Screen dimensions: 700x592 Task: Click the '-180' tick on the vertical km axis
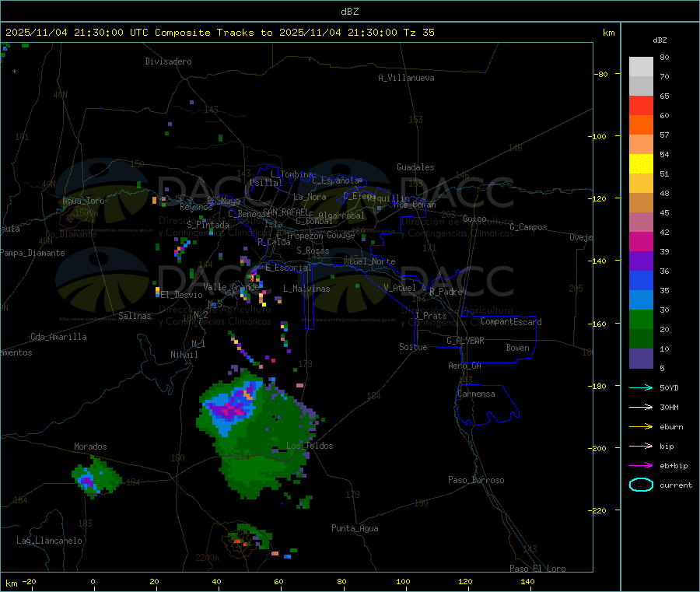(x=600, y=386)
